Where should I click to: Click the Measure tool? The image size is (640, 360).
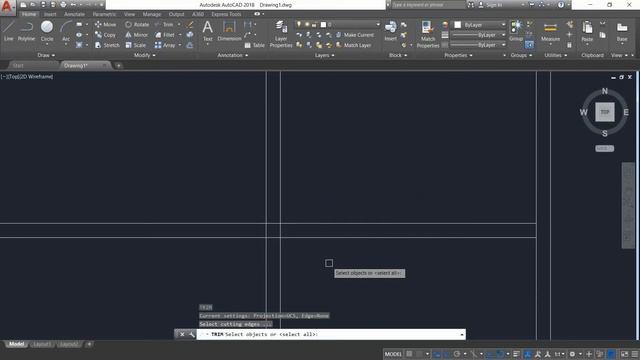(550, 31)
